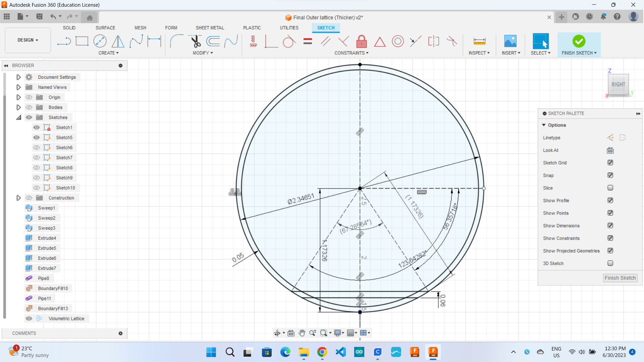Activate the Trim tool in Modify

tap(196, 41)
